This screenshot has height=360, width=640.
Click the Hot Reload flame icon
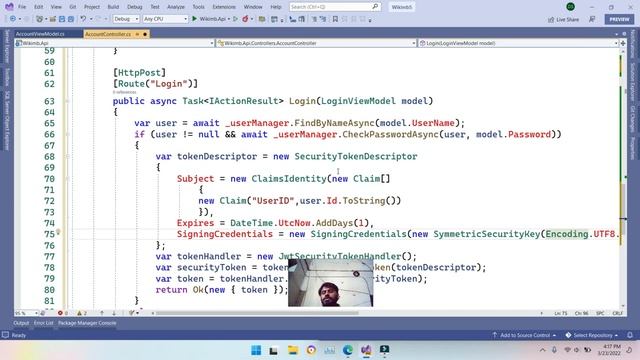click(245, 19)
